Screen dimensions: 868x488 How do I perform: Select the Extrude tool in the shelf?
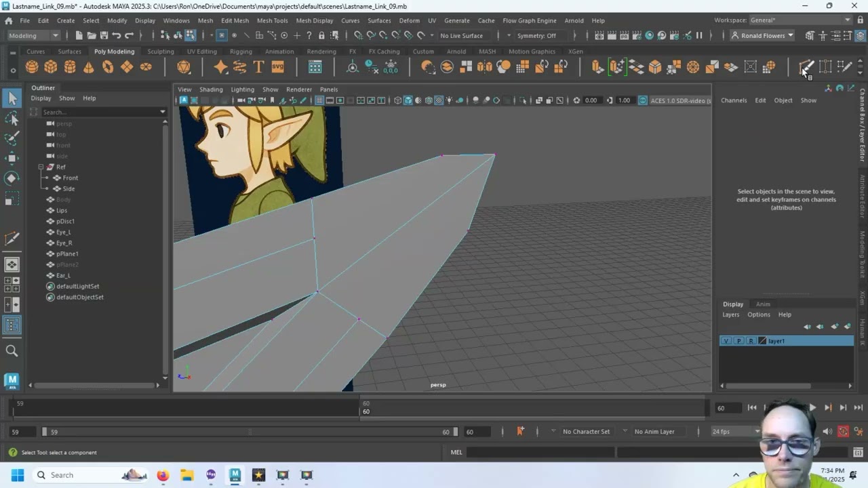[x=597, y=66]
